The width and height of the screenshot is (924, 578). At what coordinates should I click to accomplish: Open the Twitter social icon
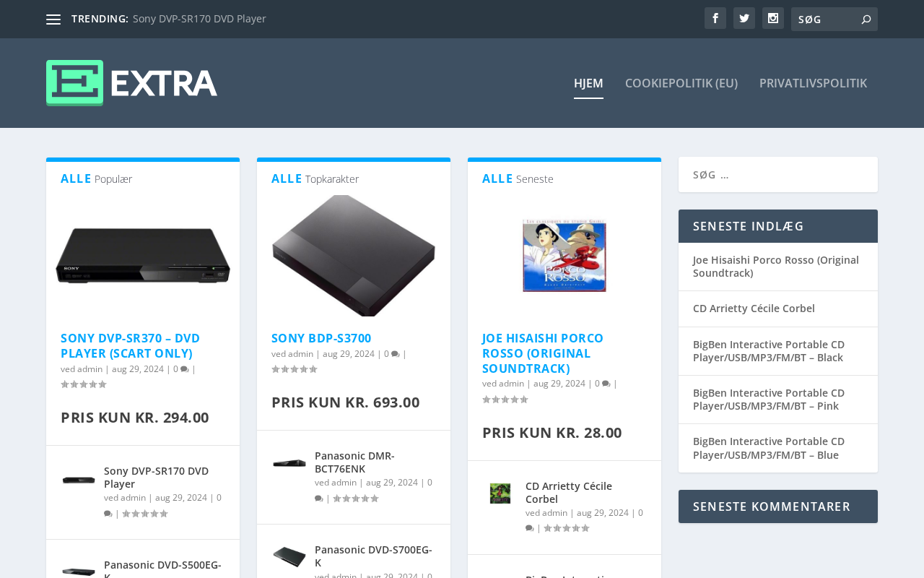(744, 18)
